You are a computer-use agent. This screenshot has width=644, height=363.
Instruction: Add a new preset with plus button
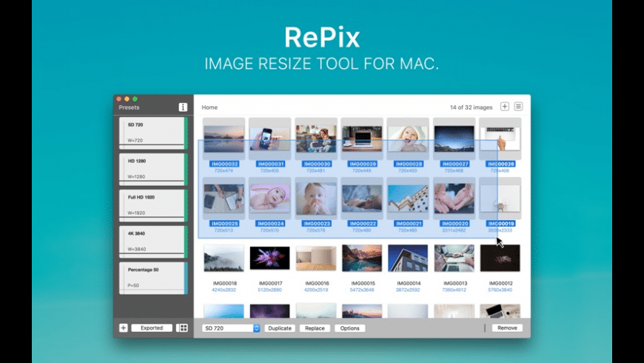pos(123,327)
